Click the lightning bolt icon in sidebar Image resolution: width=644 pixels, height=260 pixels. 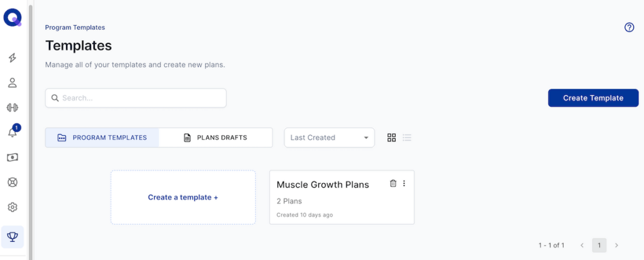(x=13, y=58)
